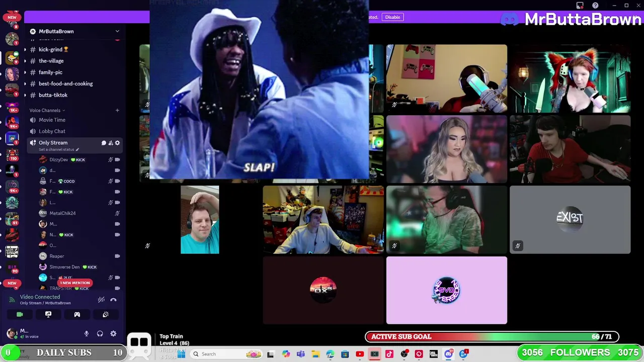644x362 pixels.
Task: Expand the-village channel threads arrow
Action: coord(25,61)
